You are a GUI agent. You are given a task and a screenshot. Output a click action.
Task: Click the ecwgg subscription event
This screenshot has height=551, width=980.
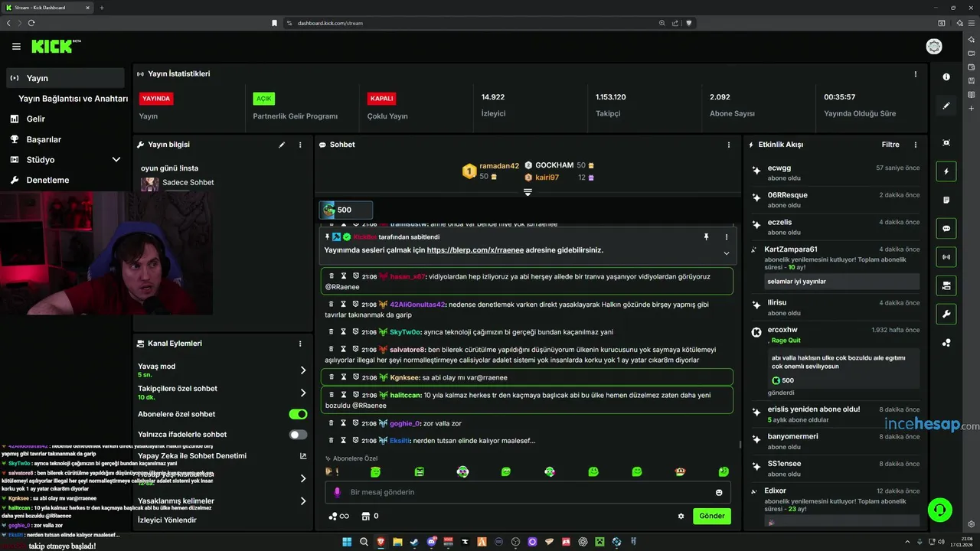point(836,172)
